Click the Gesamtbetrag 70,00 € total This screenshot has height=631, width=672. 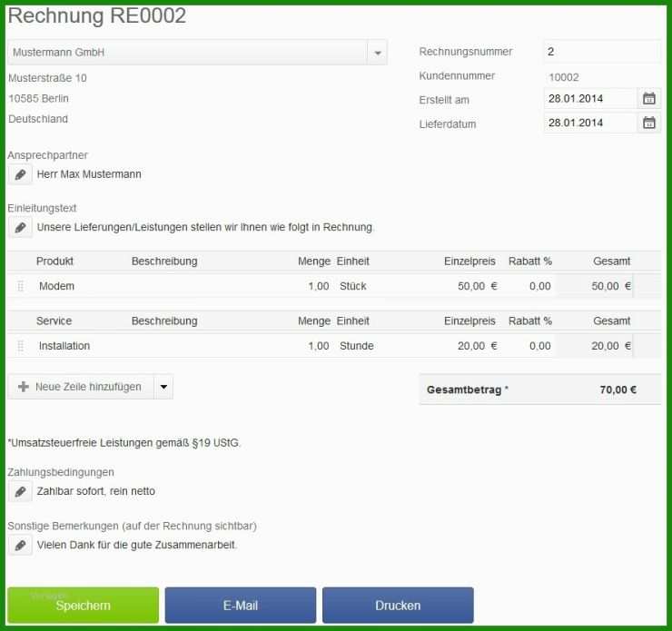point(618,389)
